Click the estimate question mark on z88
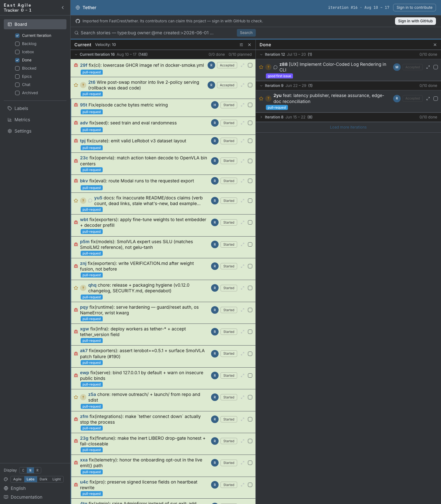The image size is (441, 504). pos(268,67)
